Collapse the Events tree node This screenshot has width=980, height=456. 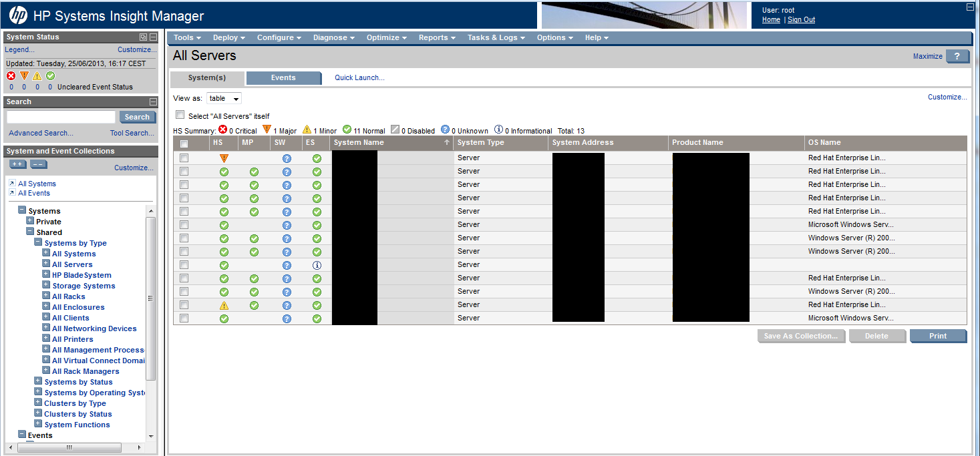[x=22, y=435]
